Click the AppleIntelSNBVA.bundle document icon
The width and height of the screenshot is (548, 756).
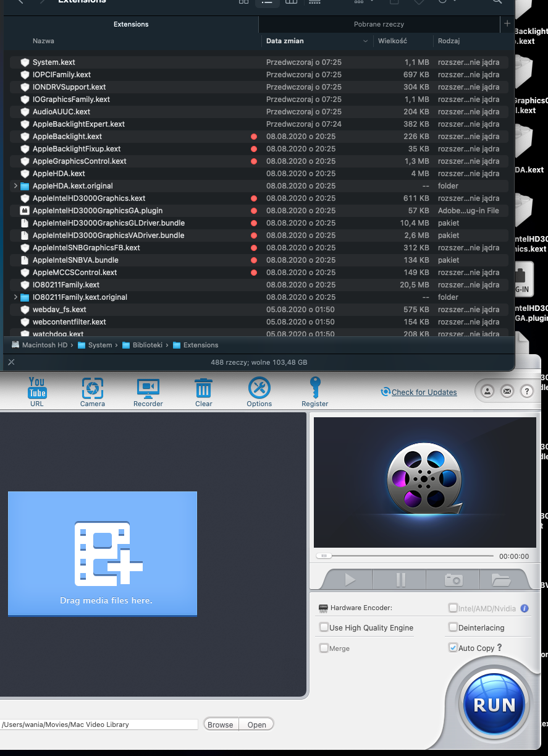[25, 260]
